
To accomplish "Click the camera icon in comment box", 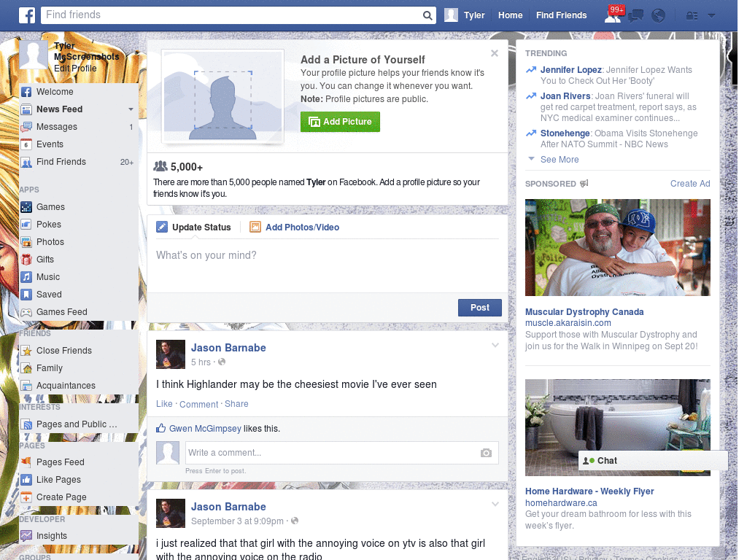I will (x=486, y=453).
